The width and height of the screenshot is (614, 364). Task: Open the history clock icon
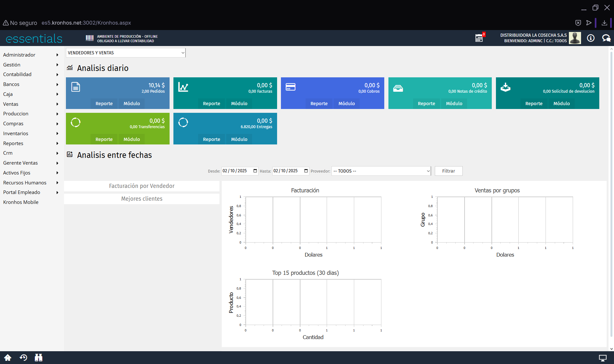click(23, 358)
